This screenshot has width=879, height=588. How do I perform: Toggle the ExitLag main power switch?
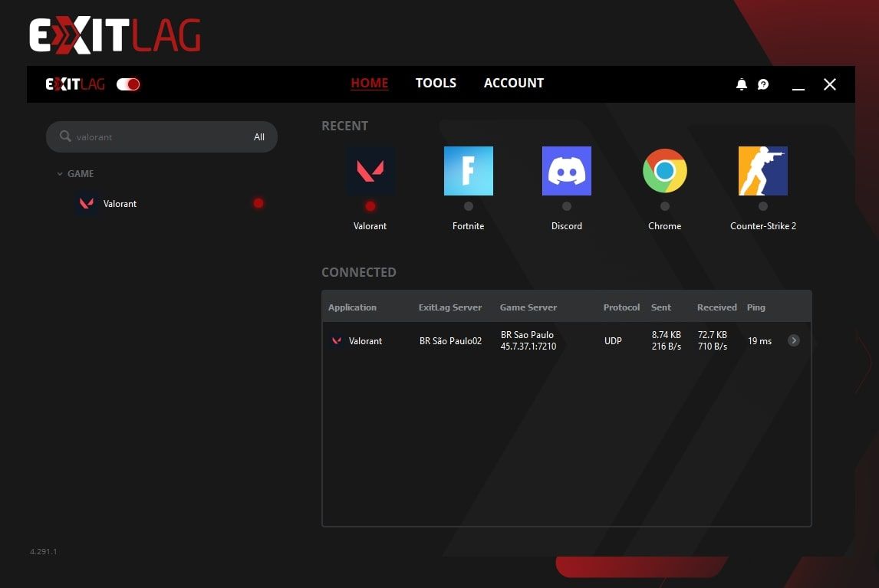[128, 84]
